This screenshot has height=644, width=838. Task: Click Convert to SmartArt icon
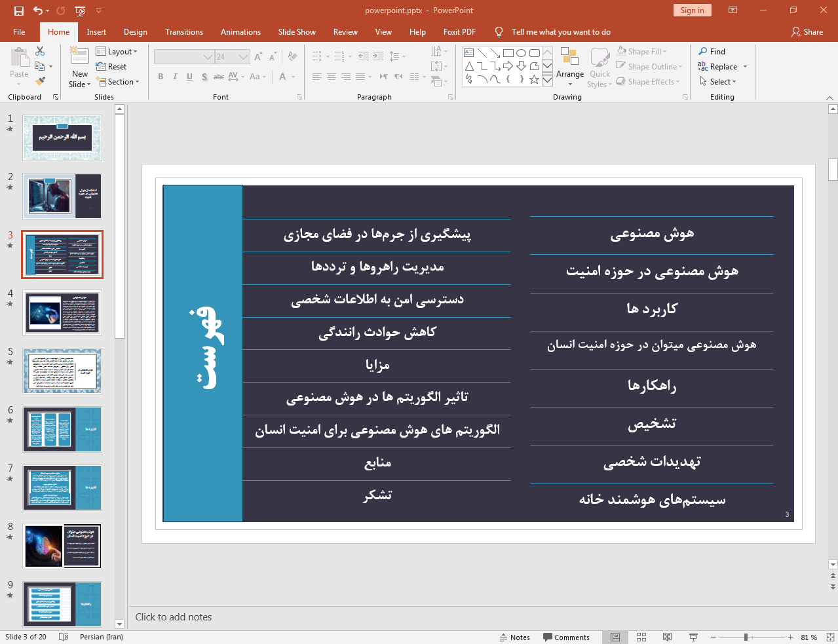point(437,81)
